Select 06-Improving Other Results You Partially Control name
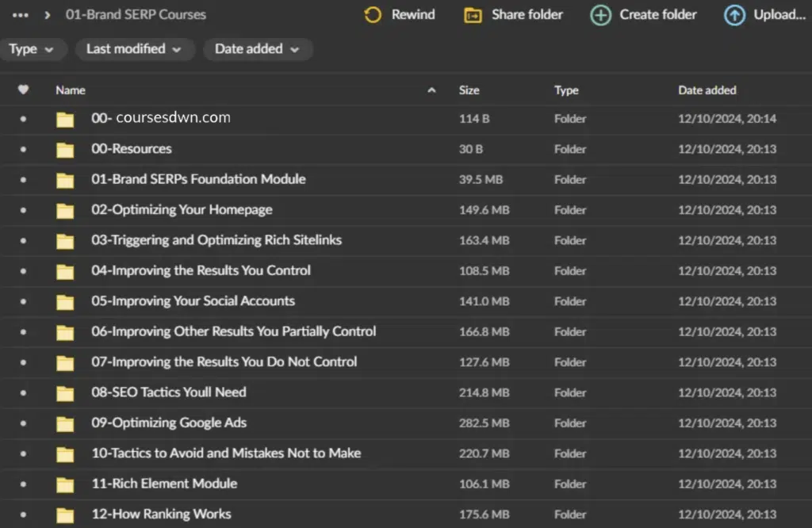 pos(234,331)
